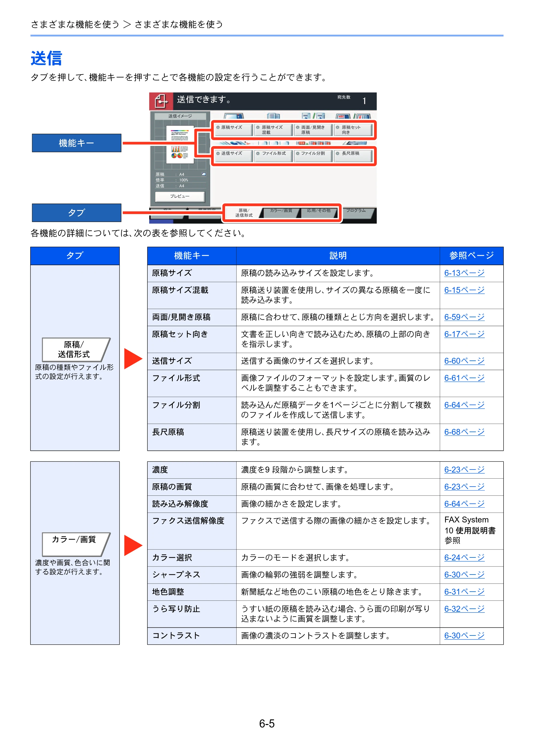The width and height of the screenshot is (534, 756).
Task: Tap the 両面/見開き原稿 function key
Action: [313, 130]
